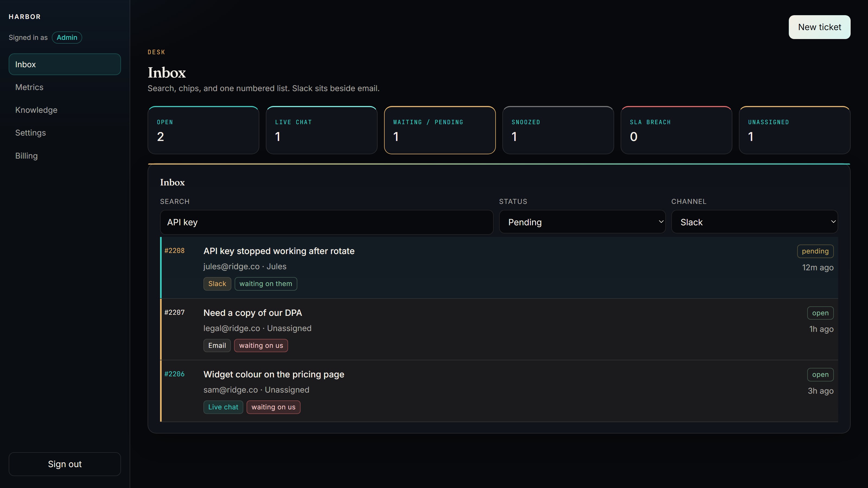Open the Status dropdown set to Pending
This screenshot has height=488, width=868.
tap(582, 222)
